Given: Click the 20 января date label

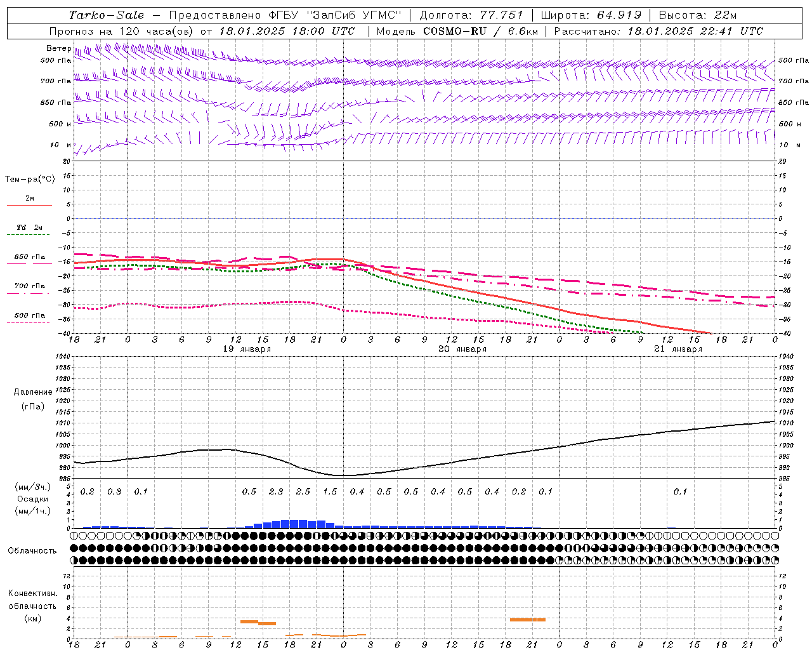Looking at the screenshot, I should 462,349.
